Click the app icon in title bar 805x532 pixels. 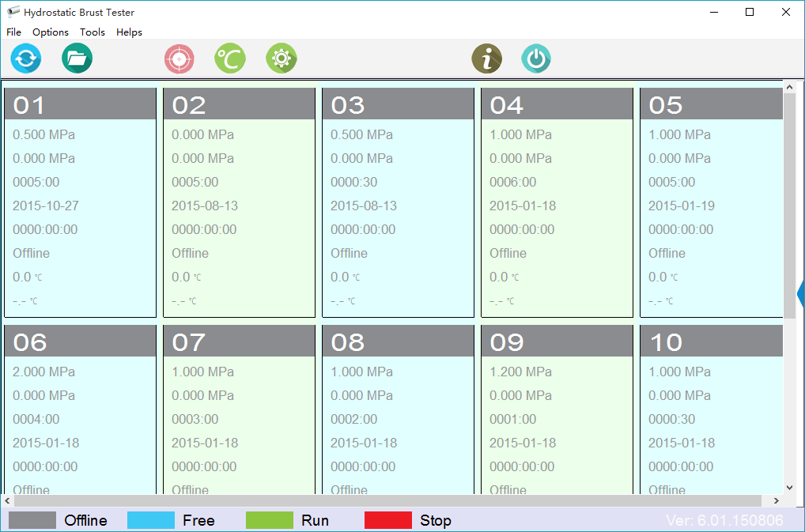(x=13, y=13)
